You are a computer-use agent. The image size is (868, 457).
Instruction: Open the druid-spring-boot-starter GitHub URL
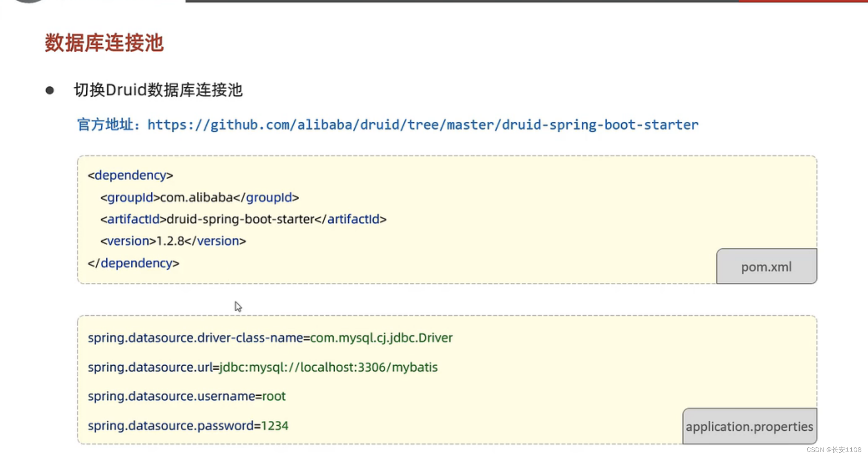[x=423, y=125]
